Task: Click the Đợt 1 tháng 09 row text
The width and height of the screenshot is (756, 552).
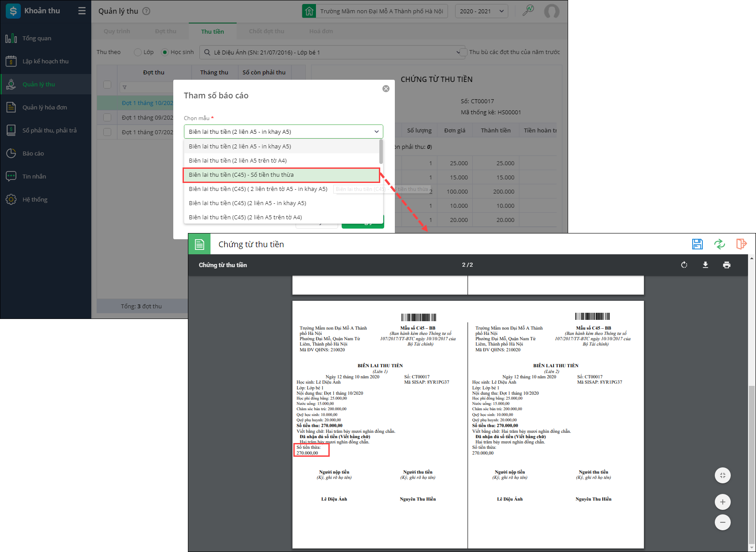Action: [x=148, y=117]
